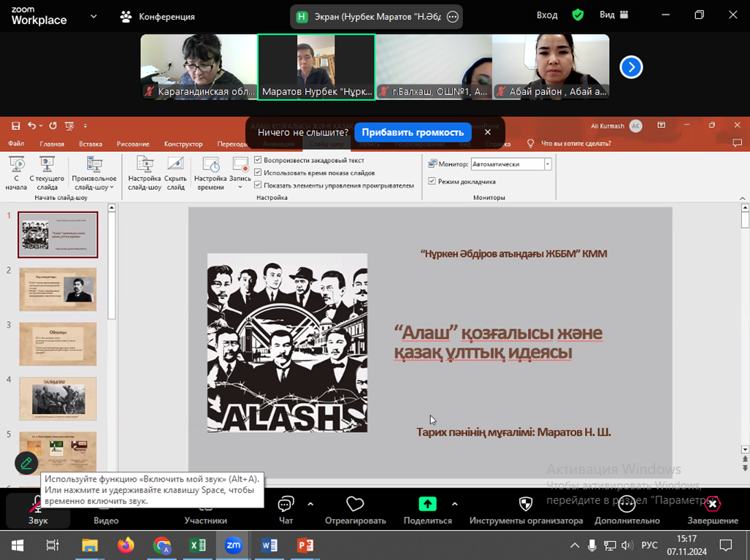
Task: Open Инструменты организатора shield icon
Action: coord(525,505)
